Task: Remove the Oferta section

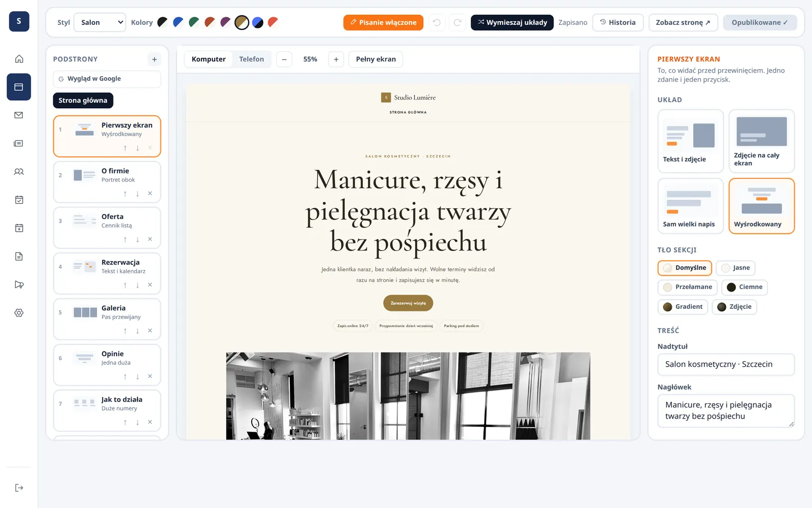Action: 150,239
